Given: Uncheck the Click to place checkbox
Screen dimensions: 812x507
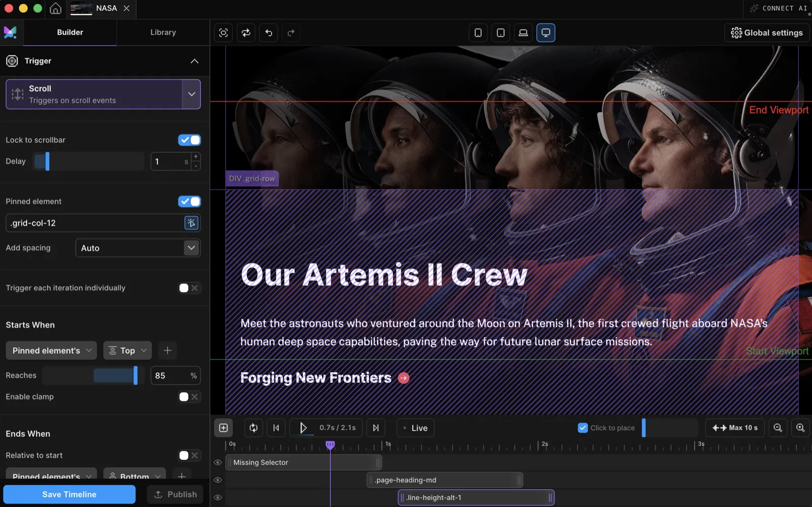Looking at the screenshot, I should coord(583,428).
